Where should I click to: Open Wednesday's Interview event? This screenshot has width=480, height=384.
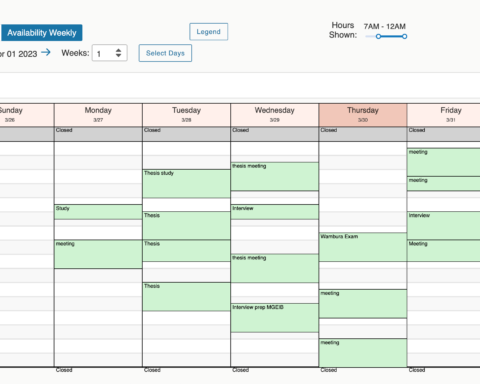point(274,212)
